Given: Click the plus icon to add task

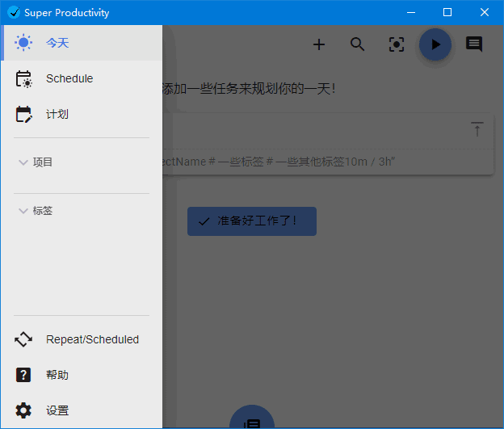Looking at the screenshot, I should point(319,44).
